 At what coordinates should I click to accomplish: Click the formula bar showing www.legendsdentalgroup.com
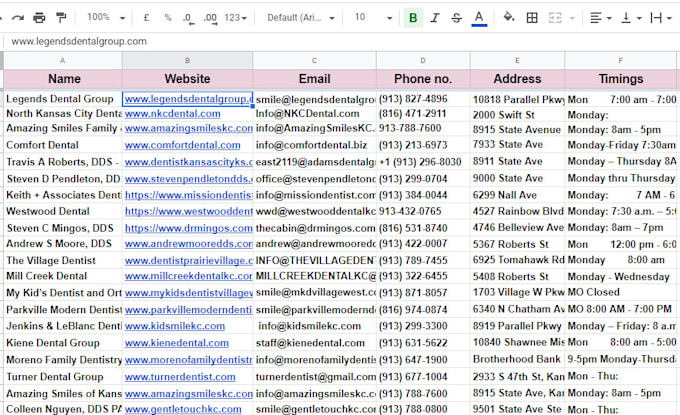tap(340, 41)
